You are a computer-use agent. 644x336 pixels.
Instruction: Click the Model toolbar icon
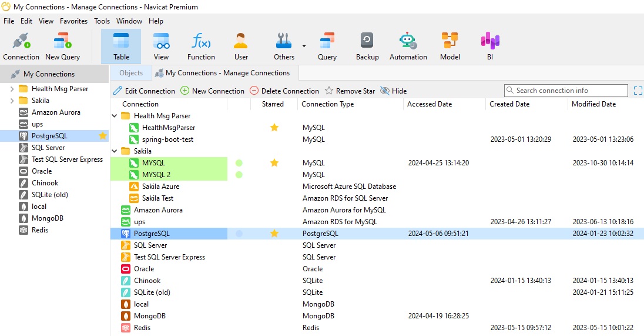click(x=450, y=46)
